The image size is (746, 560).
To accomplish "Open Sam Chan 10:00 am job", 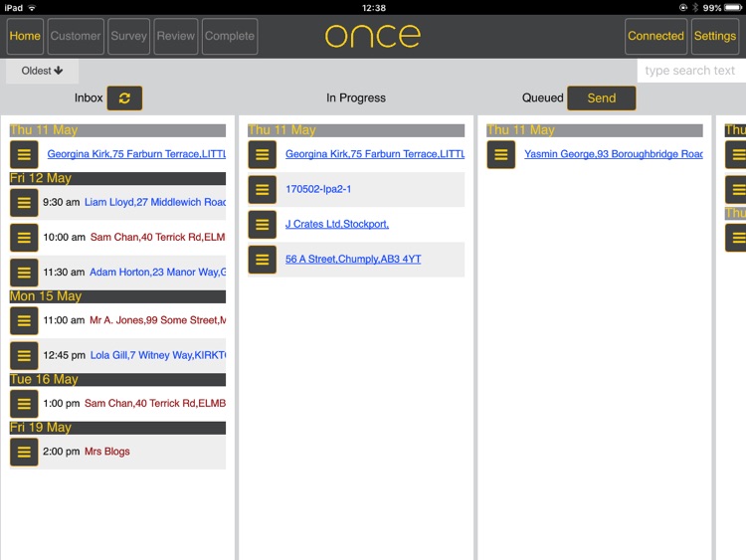I will tap(157, 237).
